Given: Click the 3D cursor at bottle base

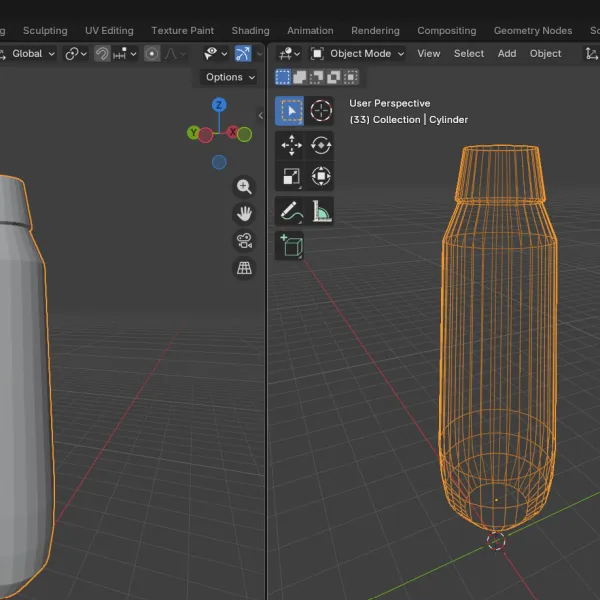Looking at the screenshot, I should (496, 541).
